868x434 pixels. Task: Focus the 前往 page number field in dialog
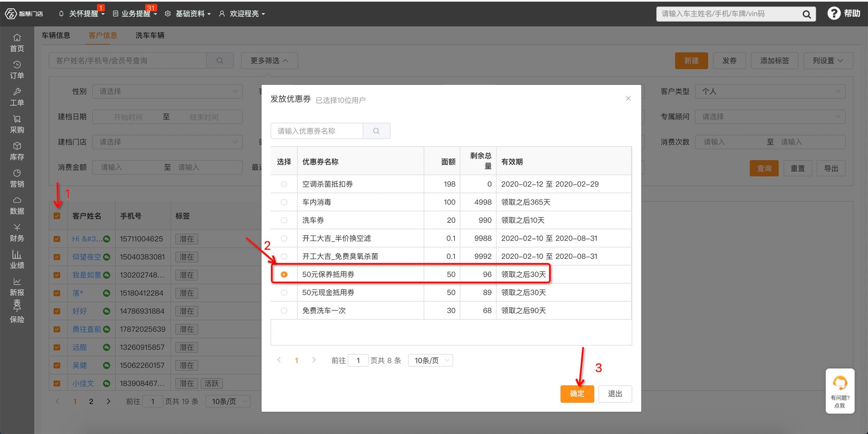(358, 360)
